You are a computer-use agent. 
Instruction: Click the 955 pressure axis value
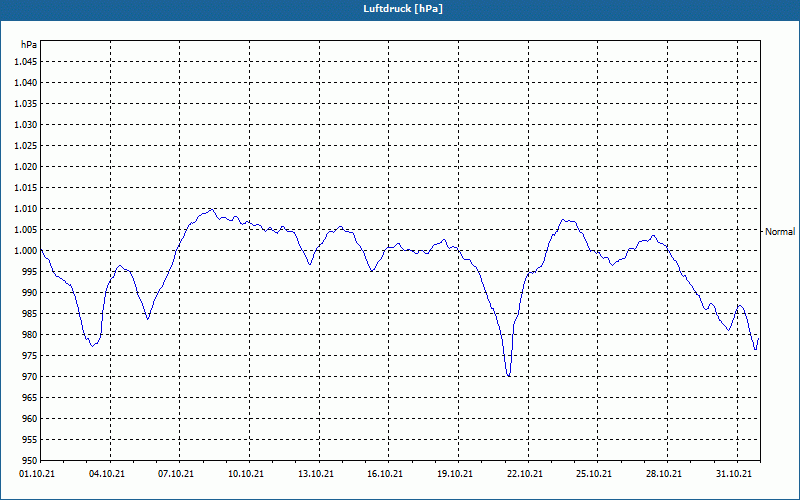(31, 440)
